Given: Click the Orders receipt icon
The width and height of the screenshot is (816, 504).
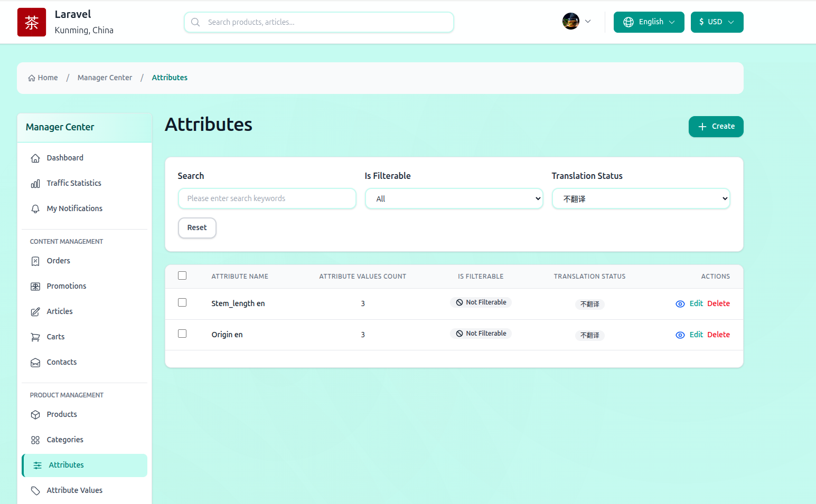Looking at the screenshot, I should pyautogui.click(x=35, y=261).
